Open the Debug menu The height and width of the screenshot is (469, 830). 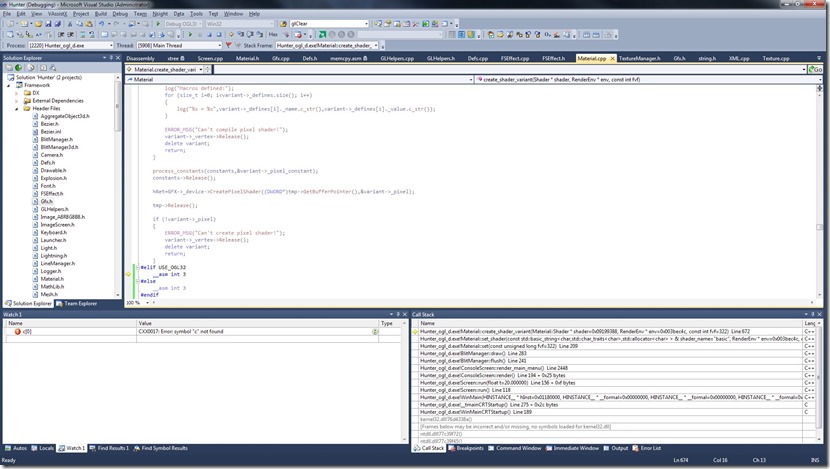tap(120, 14)
